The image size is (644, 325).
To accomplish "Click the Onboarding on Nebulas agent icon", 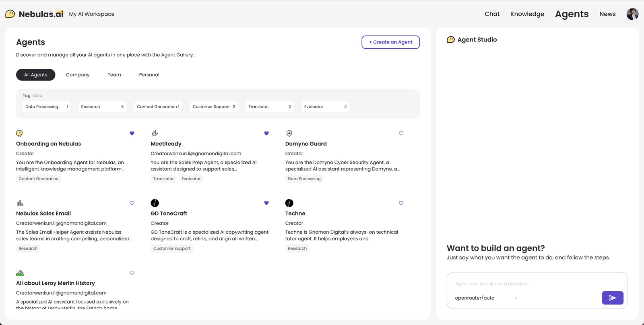I will (19, 133).
